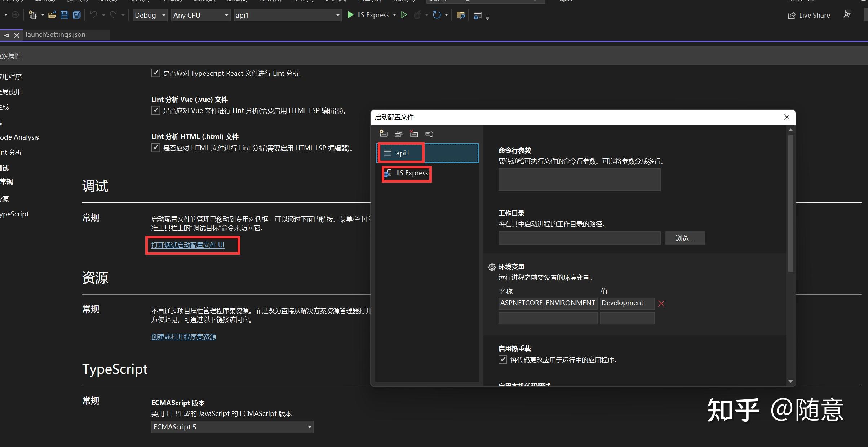
Task: Duplicate the selected launch profile
Action: pyautogui.click(x=399, y=133)
